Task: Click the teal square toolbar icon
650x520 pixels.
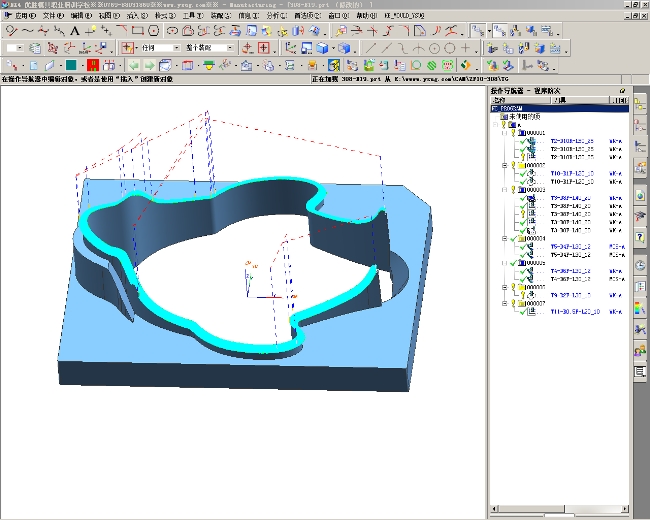Action: [x=71, y=65]
